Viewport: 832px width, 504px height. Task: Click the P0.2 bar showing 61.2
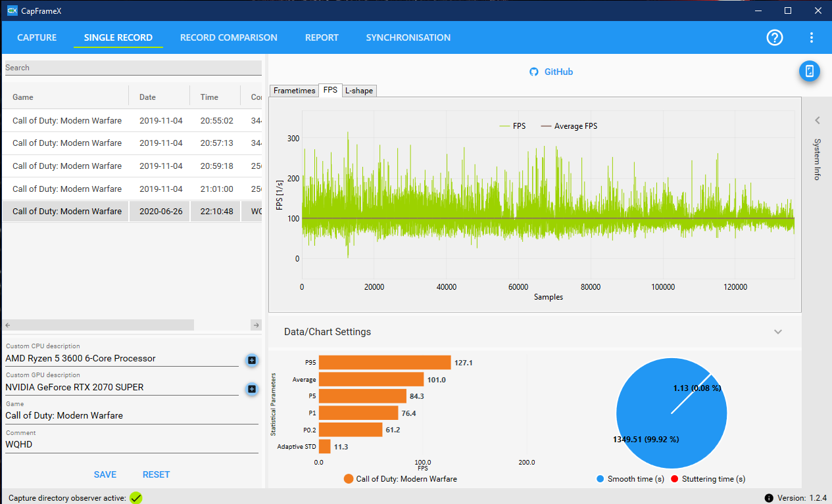click(351, 430)
